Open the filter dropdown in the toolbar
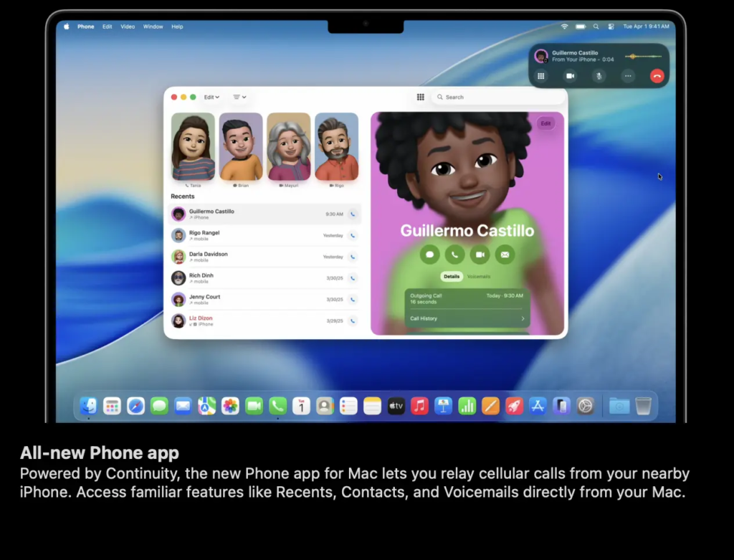The height and width of the screenshot is (560, 734). (239, 97)
